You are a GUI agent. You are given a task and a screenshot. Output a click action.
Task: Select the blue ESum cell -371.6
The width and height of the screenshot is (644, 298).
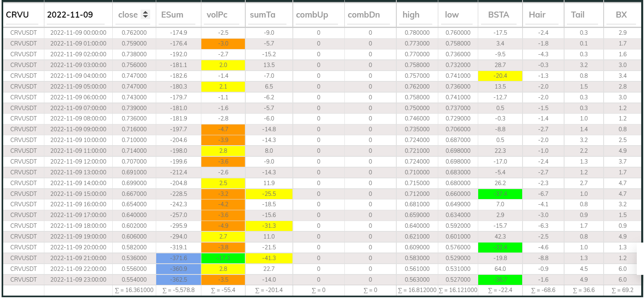(179, 258)
